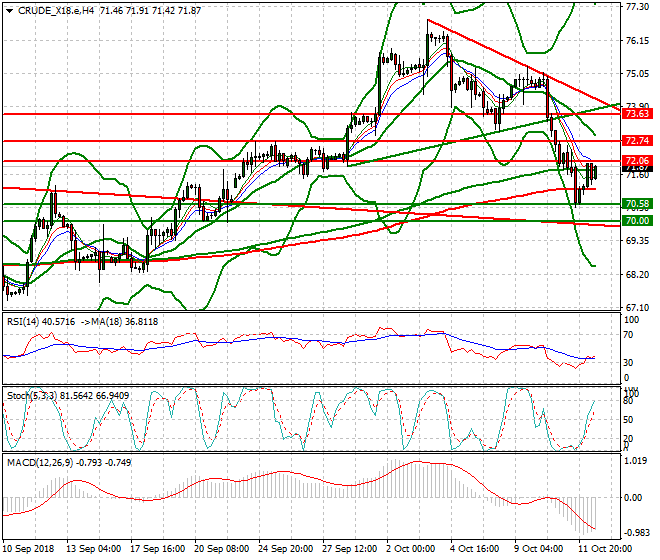Select the 72.06 red price level label
The height and width of the screenshot is (560, 660).
click(637, 160)
